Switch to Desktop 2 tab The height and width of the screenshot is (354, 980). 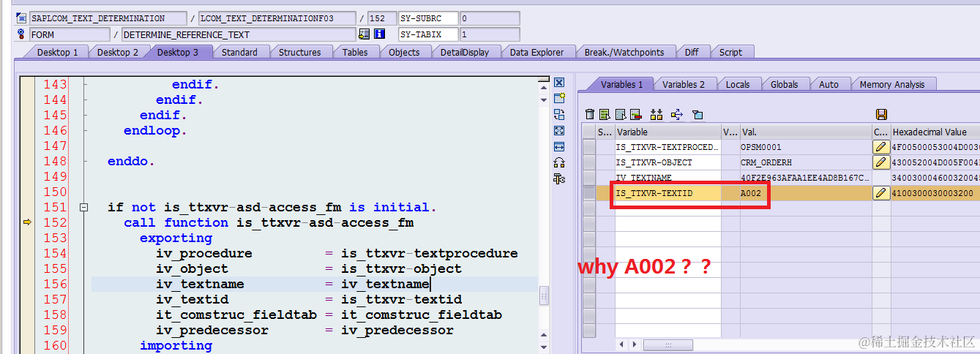(x=118, y=52)
